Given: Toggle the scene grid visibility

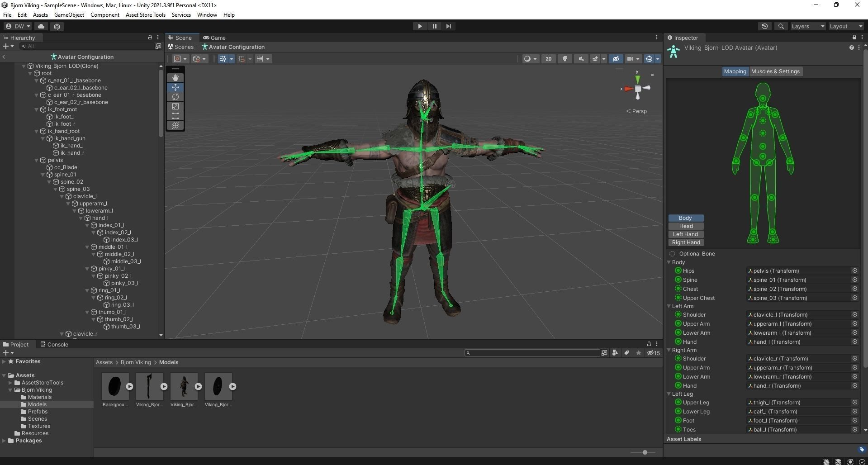Looking at the screenshot, I should (223, 59).
